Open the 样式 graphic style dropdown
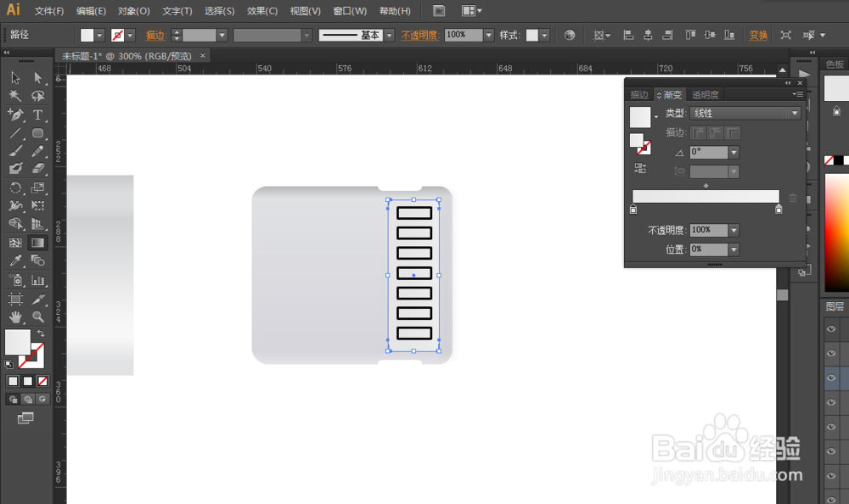Image resolution: width=849 pixels, height=504 pixels. (545, 35)
